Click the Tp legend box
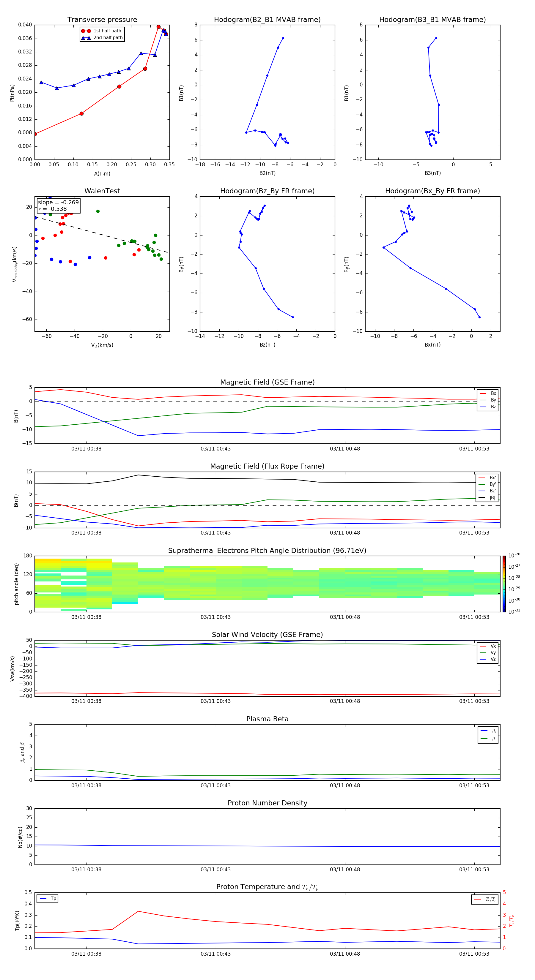Image resolution: width=535 pixels, height=980 pixels. tap(47, 899)
